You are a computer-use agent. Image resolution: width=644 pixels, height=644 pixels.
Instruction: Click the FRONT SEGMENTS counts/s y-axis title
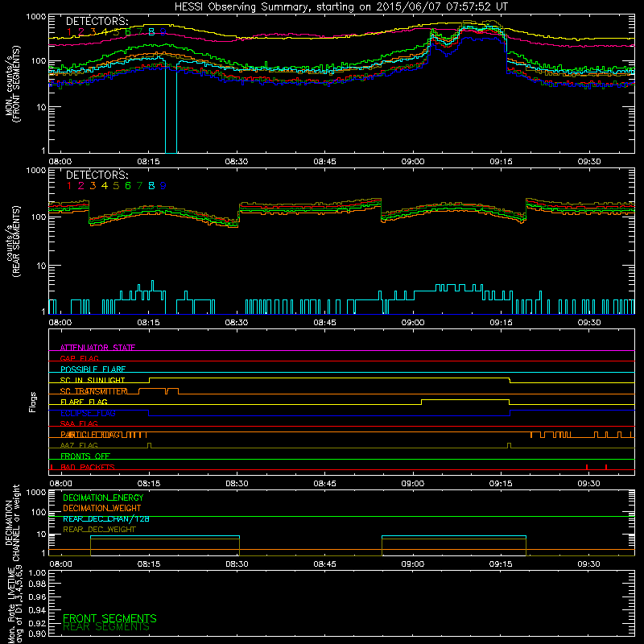click(13, 84)
